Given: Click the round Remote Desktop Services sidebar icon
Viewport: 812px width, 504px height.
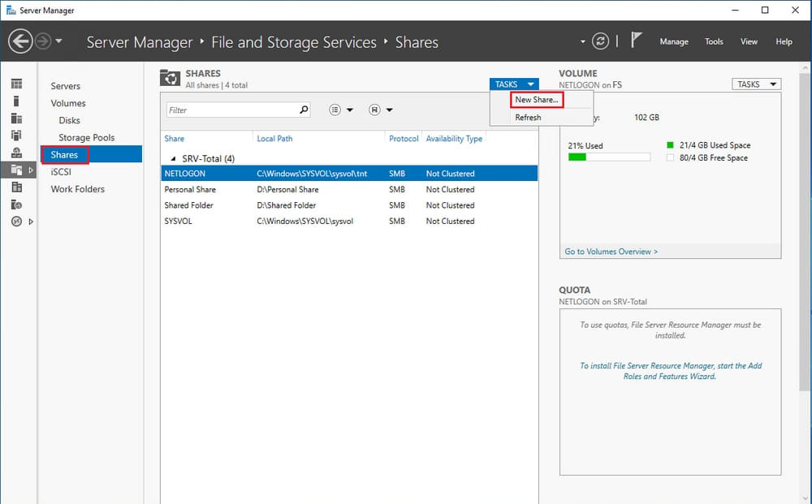Looking at the screenshot, I should 16,222.
